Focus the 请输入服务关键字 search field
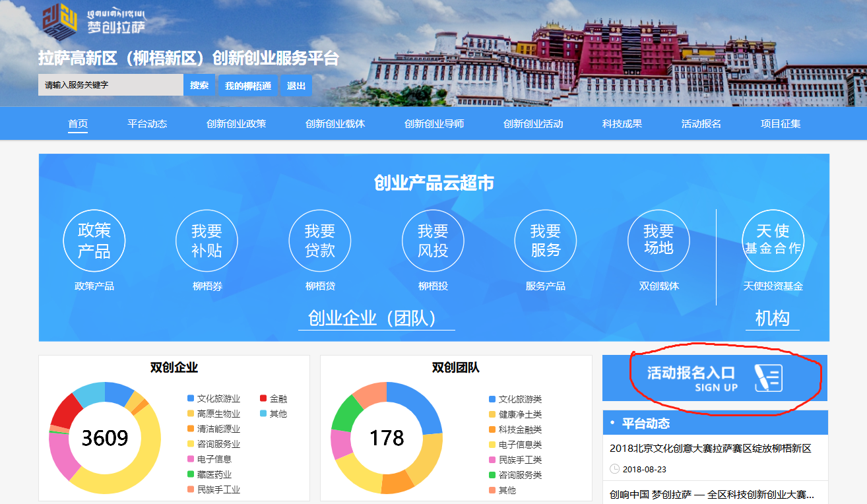Image resolution: width=867 pixels, height=504 pixels. tap(110, 86)
